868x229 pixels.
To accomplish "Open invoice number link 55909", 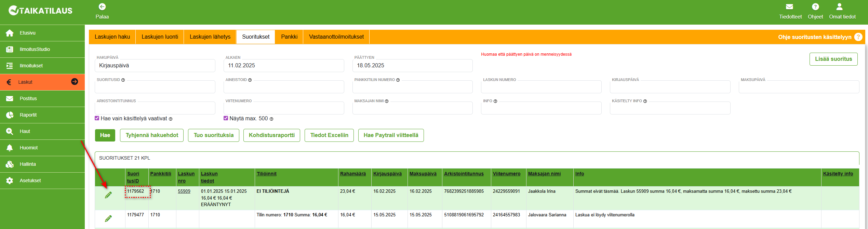I will pyautogui.click(x=184, y=191).
